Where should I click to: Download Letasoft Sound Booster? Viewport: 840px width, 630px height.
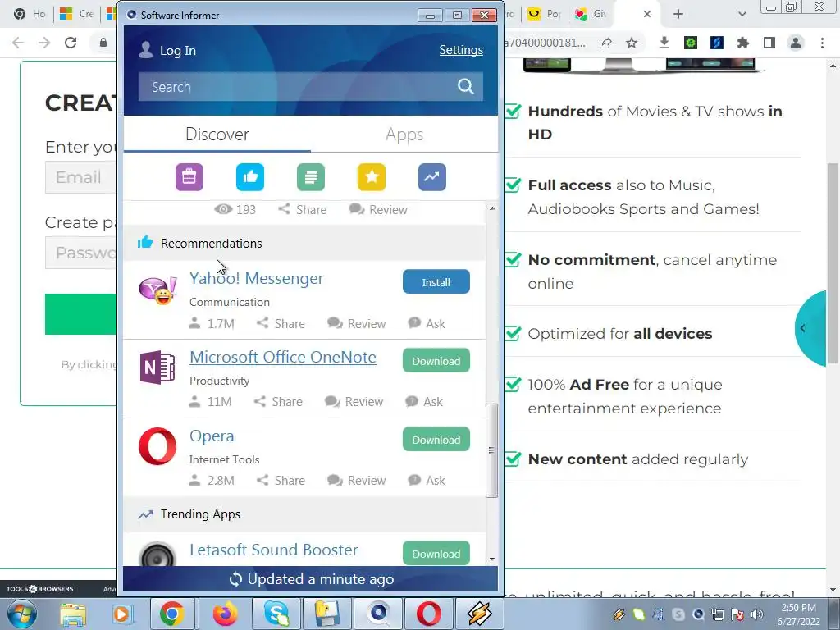(x=436, y=554)
